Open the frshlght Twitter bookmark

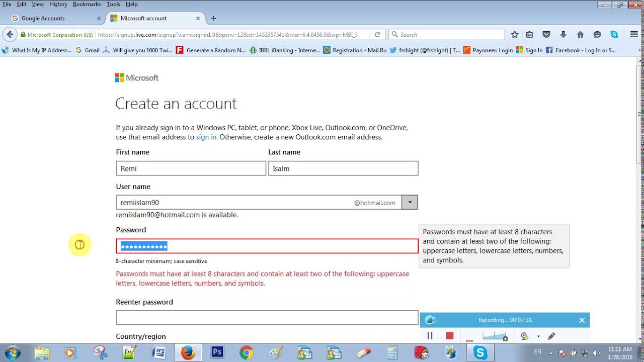[x=425, y=50]
